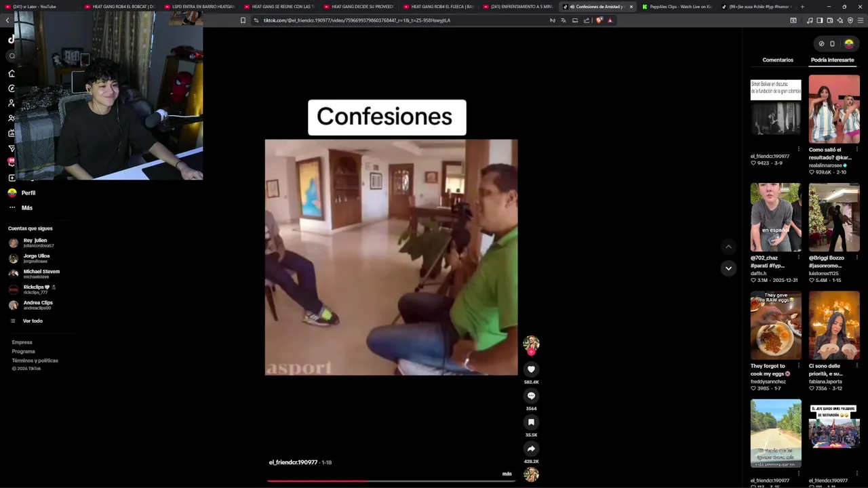Click the playing Confesiones video

point(391,257)
